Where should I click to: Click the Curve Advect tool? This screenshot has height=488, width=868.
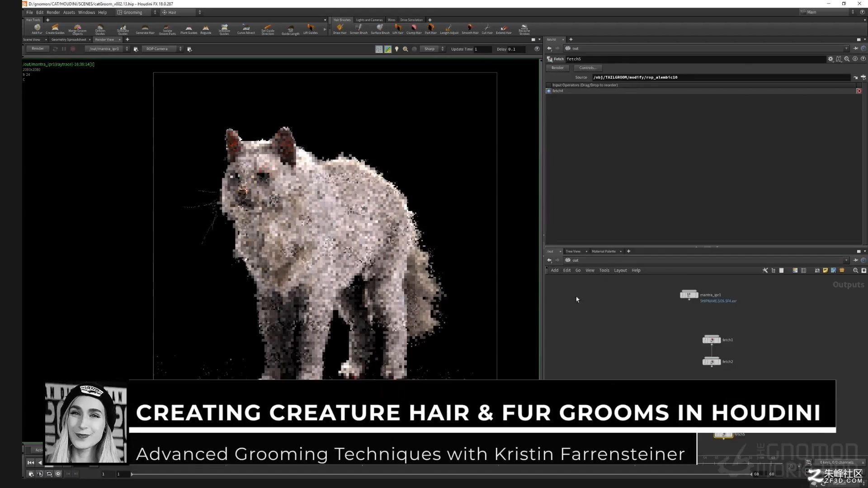246,29
